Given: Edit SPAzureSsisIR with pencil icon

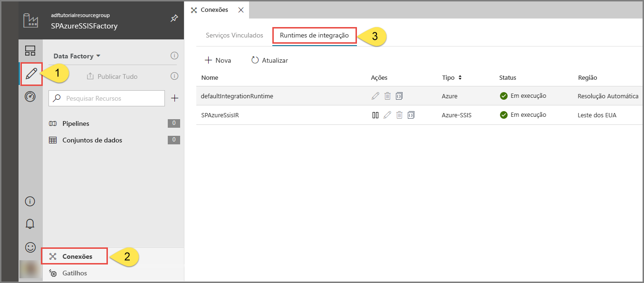Looking at the screenshot, I should pyautogui.click(x=387, y=115).
